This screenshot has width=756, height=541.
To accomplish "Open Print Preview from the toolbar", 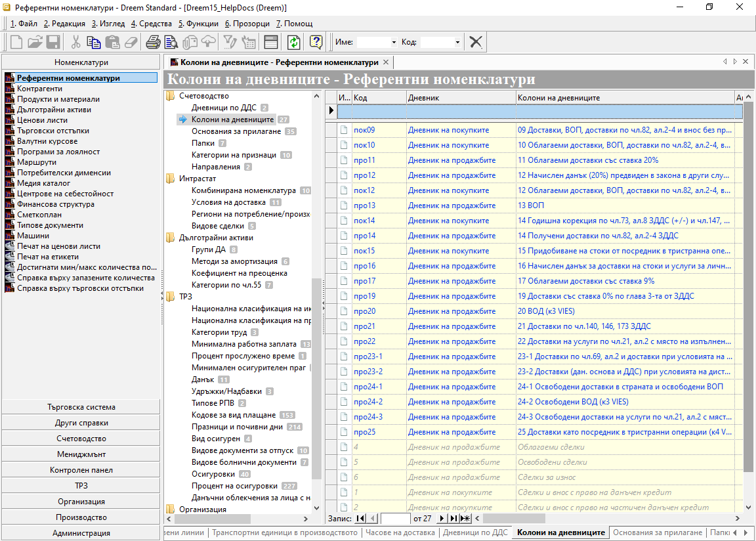I will [x=171, y=42].
